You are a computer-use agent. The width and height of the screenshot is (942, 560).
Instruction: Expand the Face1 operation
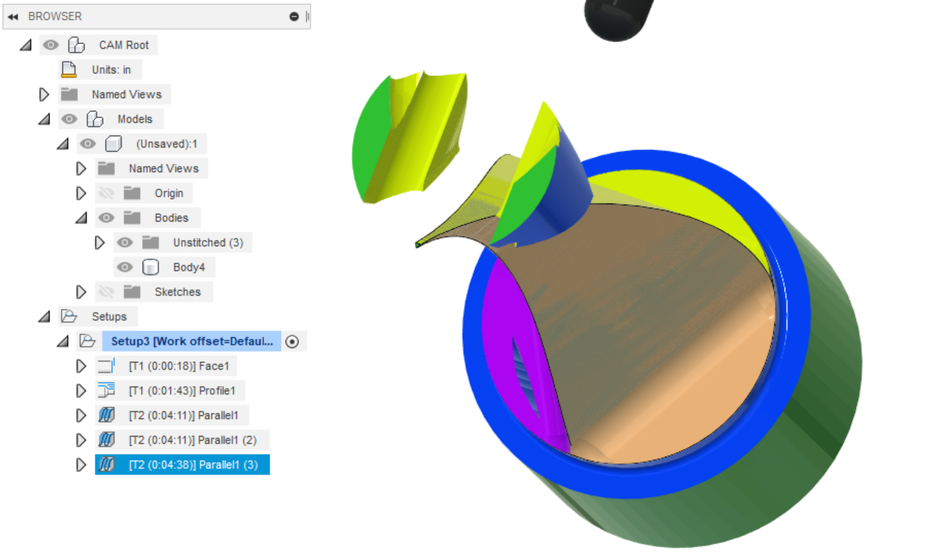click(x=81, y=366)
